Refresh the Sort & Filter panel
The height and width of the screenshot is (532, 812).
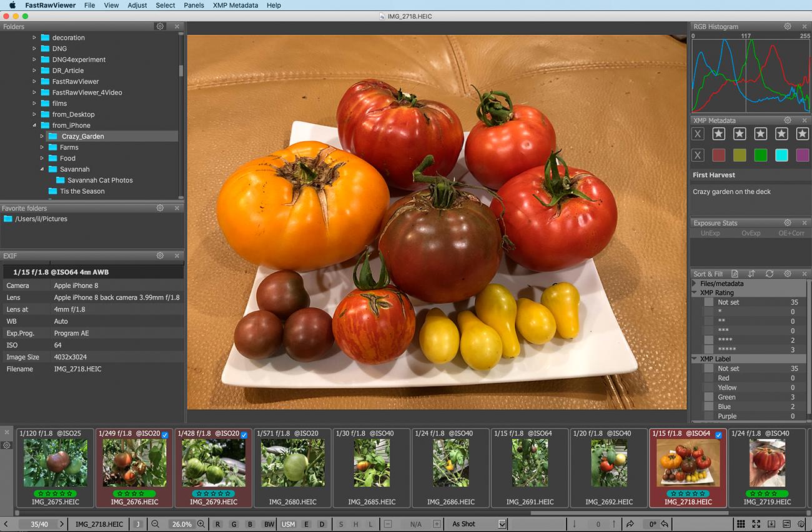(x=770, y=274)
